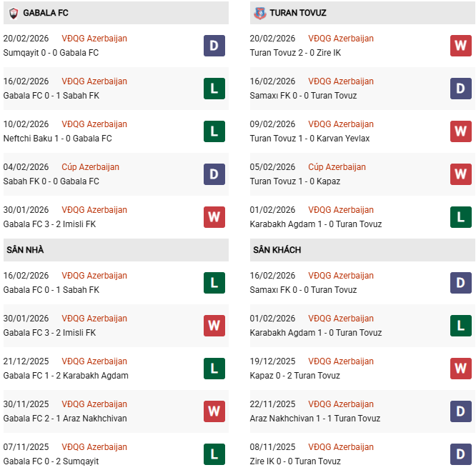
Task: Open the Turan Tovuz 1-0 Kapaz match
Action: pyautogui.click(x=295, y=181)
